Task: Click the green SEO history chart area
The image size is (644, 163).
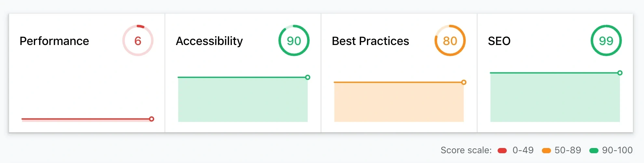Action: 555,97
